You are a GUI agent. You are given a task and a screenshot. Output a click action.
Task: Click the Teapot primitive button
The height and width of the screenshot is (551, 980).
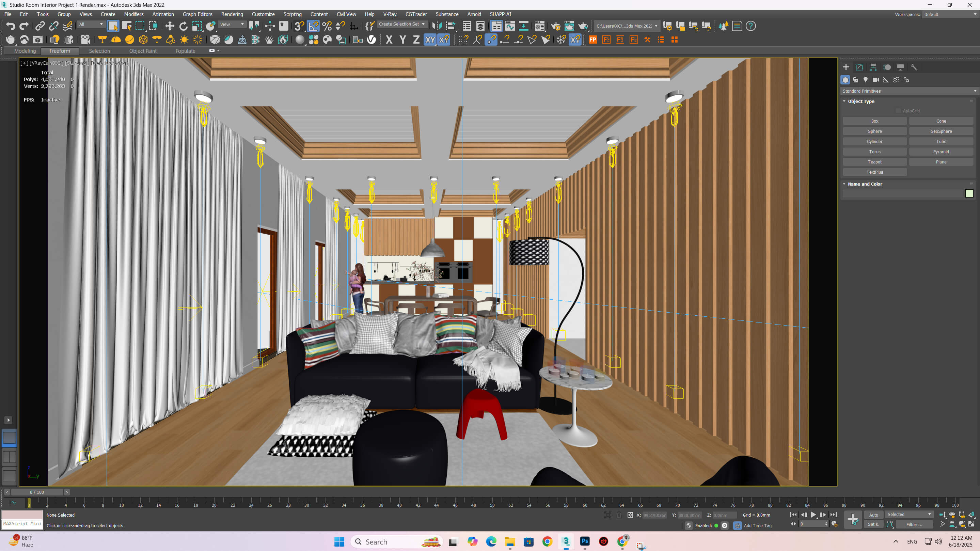(x=875, y=162)
